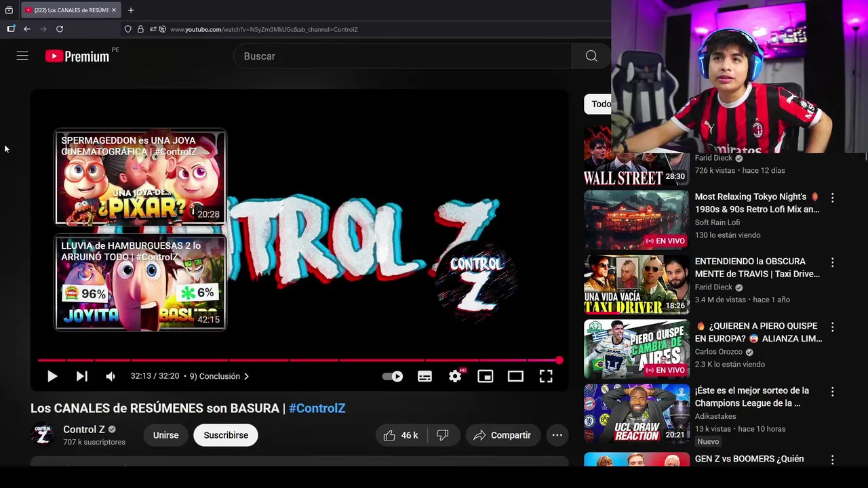Open the Control Z channel name link
The image size is (868, 488).
pos(84,429)
